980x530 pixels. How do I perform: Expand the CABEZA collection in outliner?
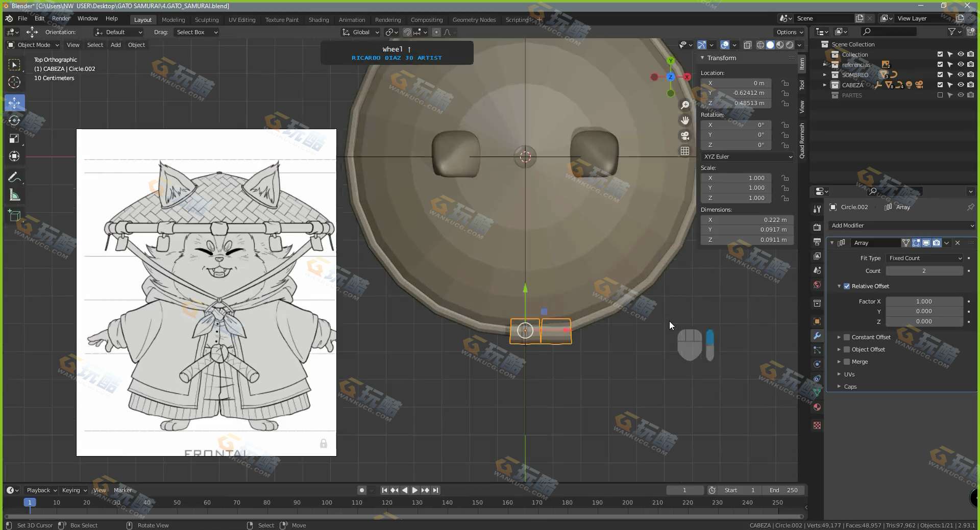coord(825,85)
